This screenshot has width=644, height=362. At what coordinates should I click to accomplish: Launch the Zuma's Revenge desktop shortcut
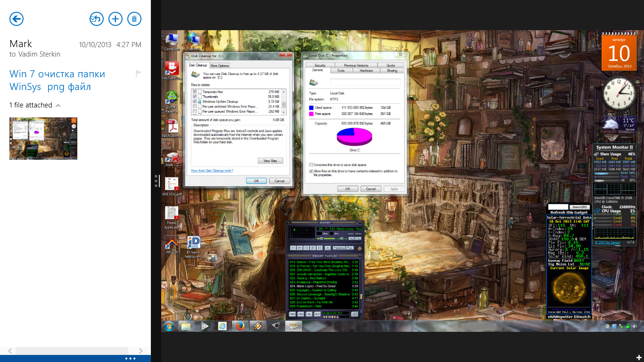172,100
